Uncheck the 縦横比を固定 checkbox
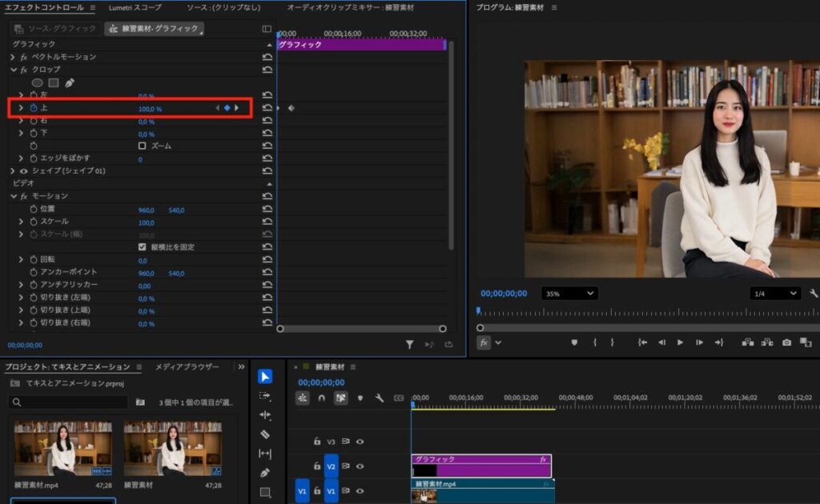The image size is (820, 504). point(143,247)
